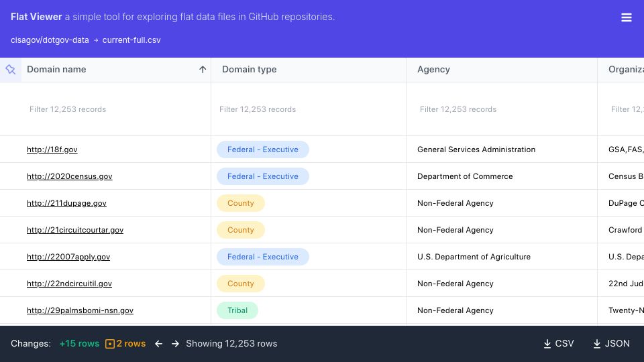Open the http://22007apply.gov link
This screenshot has height=362, width=644.
(x=68, y=257)
